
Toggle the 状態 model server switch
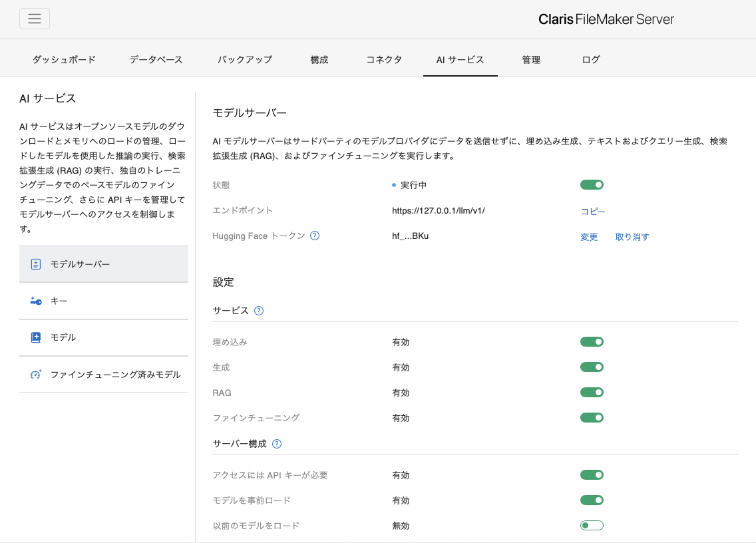592,185
